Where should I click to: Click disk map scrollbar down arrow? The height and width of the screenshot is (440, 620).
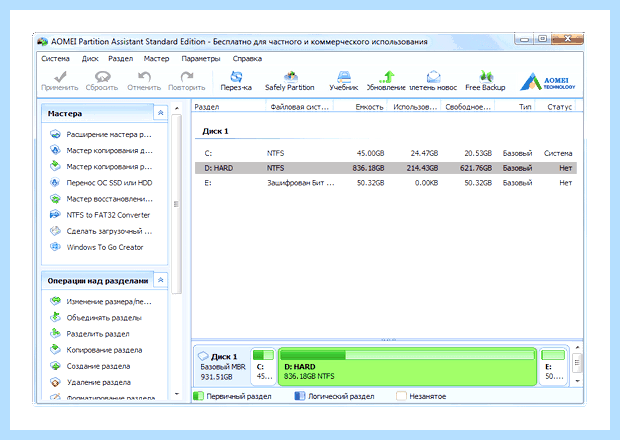pos(577,381)
